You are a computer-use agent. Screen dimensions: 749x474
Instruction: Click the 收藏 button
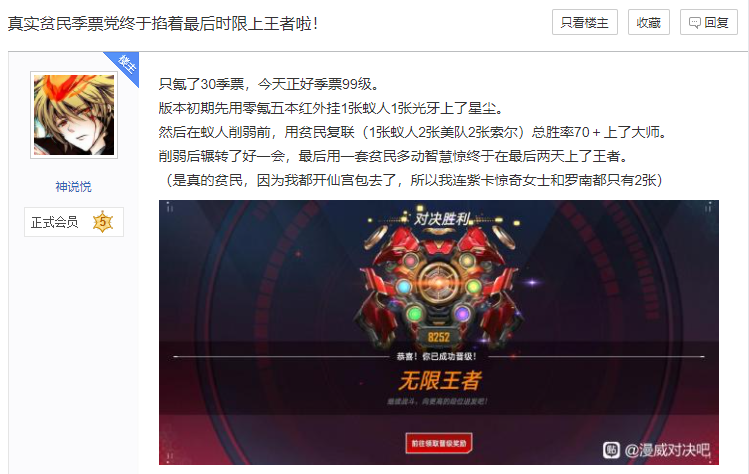(x=648, y=22)
